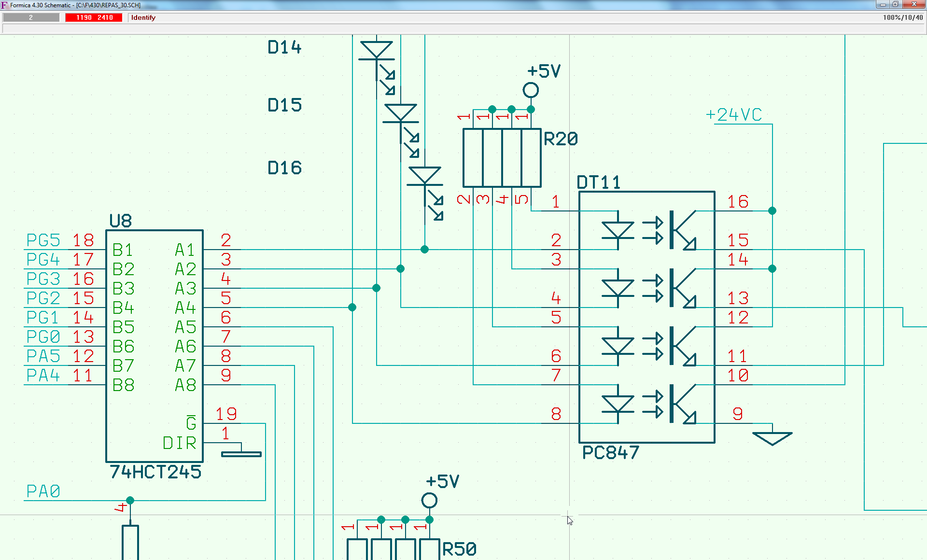Click the DT11 reference label
This screenshot has width=927, height=560.
click(598, 182)
